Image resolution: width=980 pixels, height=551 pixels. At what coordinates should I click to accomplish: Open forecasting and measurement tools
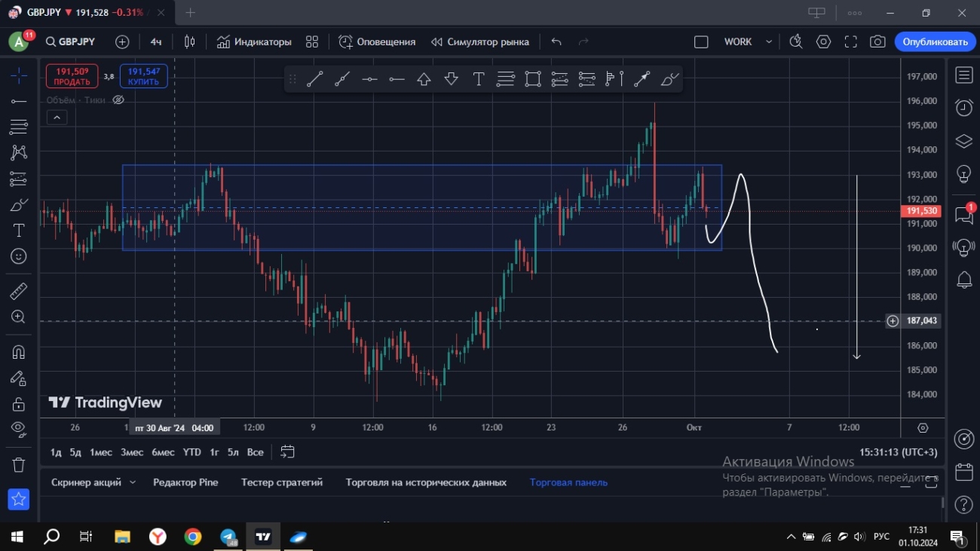click(19, 179)
